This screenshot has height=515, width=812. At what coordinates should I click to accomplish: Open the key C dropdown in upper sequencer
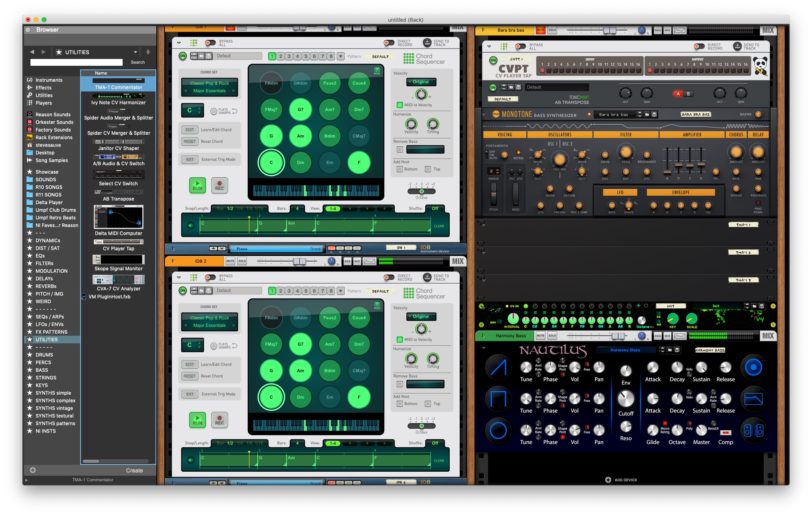click(x=193, y=110)
